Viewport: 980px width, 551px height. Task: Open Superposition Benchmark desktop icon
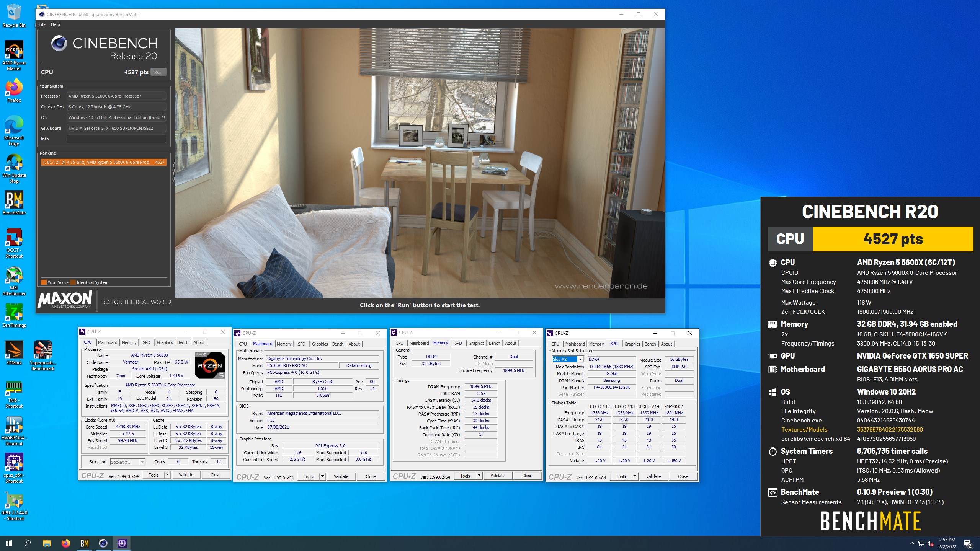[x=43, y=355]
